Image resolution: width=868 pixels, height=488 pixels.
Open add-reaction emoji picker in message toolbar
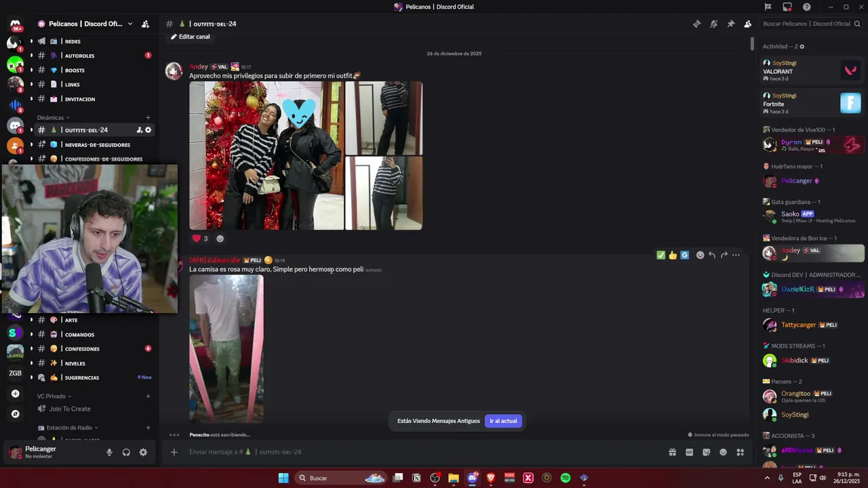click(x=701, y=255)
